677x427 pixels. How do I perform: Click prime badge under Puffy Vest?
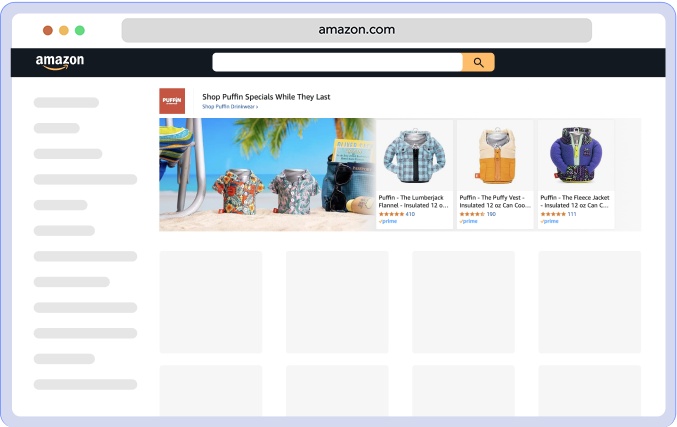(x=468, y=221)
